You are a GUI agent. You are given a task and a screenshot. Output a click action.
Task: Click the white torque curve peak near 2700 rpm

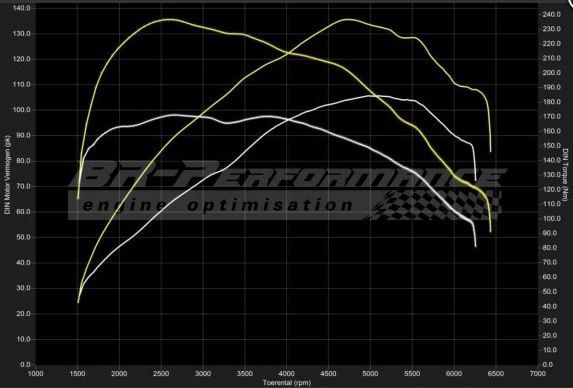click(175, 115)
